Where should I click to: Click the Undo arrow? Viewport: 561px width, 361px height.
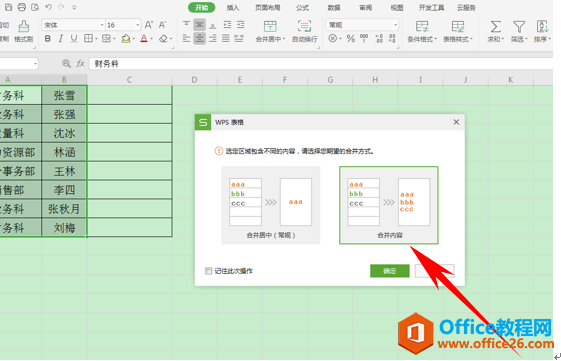pyautogui.click(x=49, y=7)
